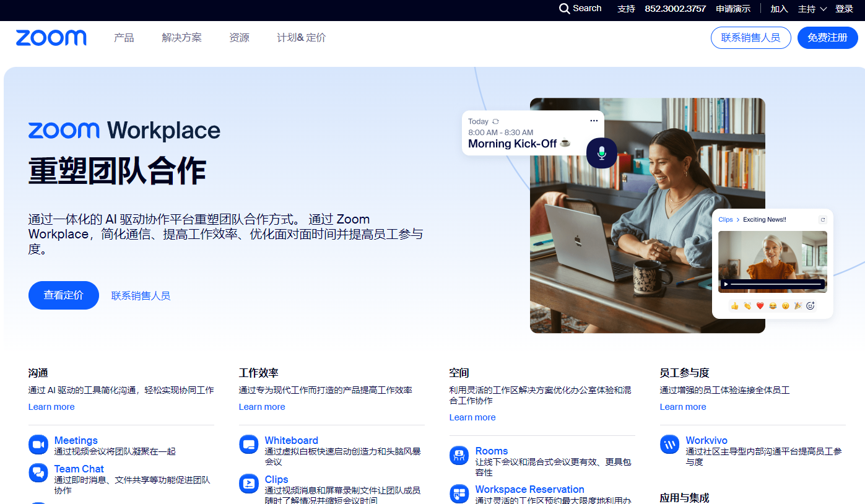865x504 pixels.
Task: Click the Whiteboard product icon
Action: click(x=249, y=445)
